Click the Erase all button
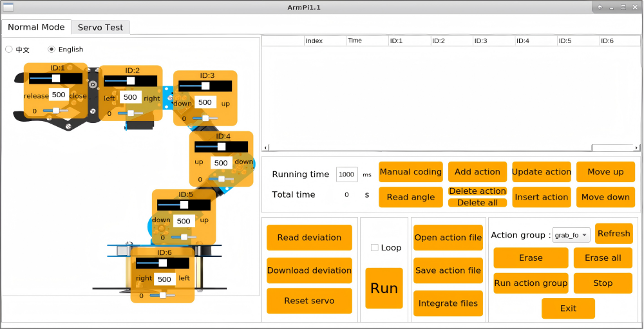 click(x=603, y=258)
